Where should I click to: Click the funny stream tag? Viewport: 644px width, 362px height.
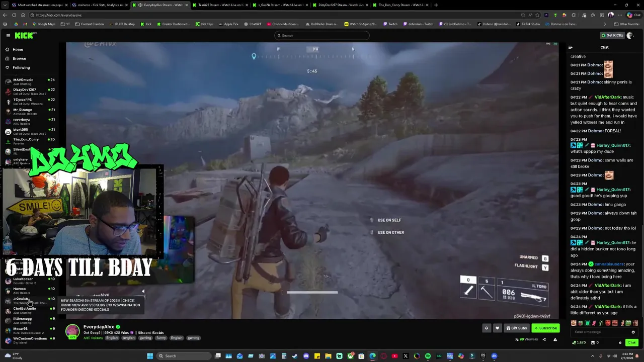click(x=161, y=338)
